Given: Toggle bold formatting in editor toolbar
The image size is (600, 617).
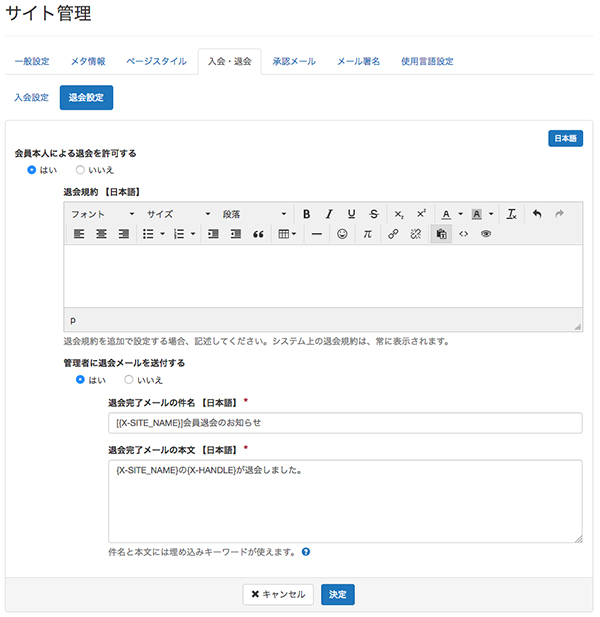Looking at the screenshot, I should [x=306, y=214].
